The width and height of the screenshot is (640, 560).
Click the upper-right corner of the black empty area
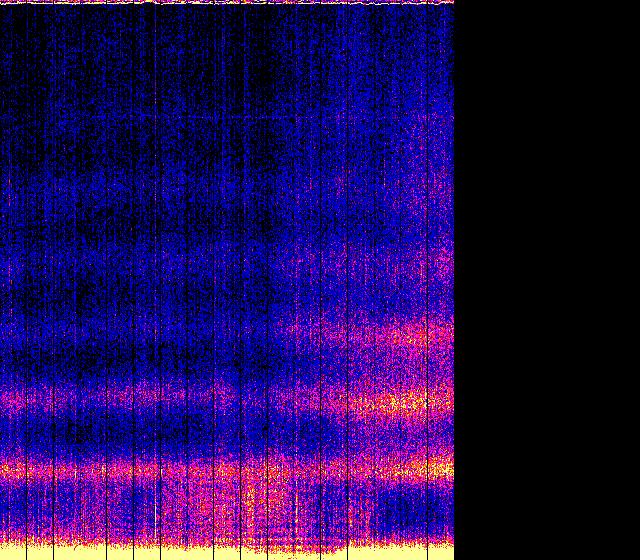click(636, 3)
